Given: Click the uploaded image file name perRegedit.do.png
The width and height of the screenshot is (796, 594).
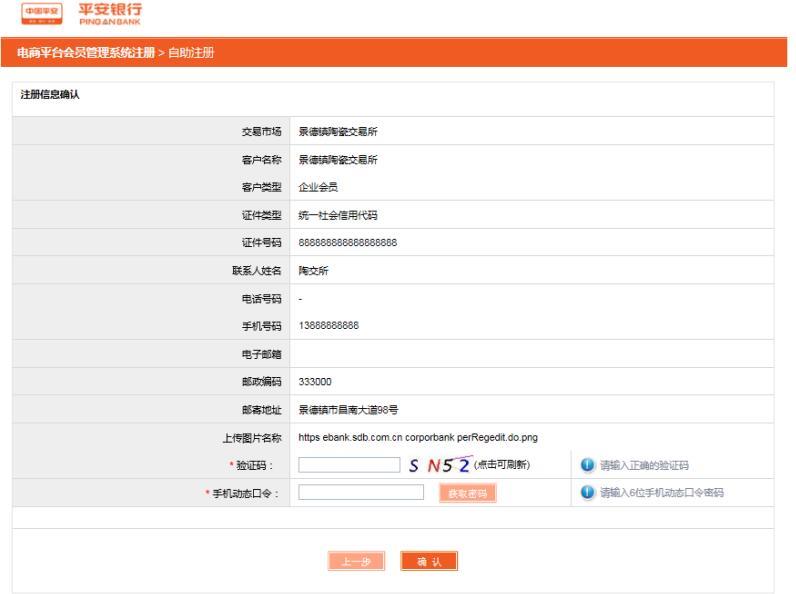Looking at the screenshot, I should [418, 438].
